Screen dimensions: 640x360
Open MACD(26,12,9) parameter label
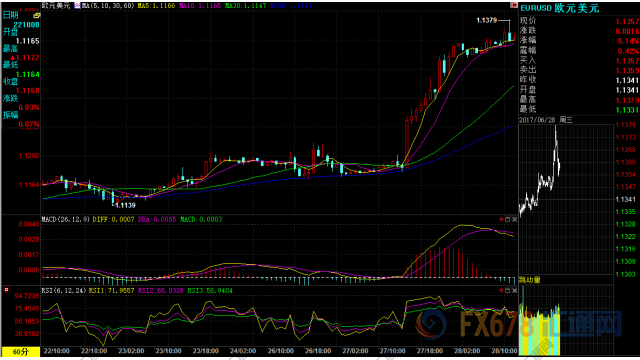pos(65,220)
